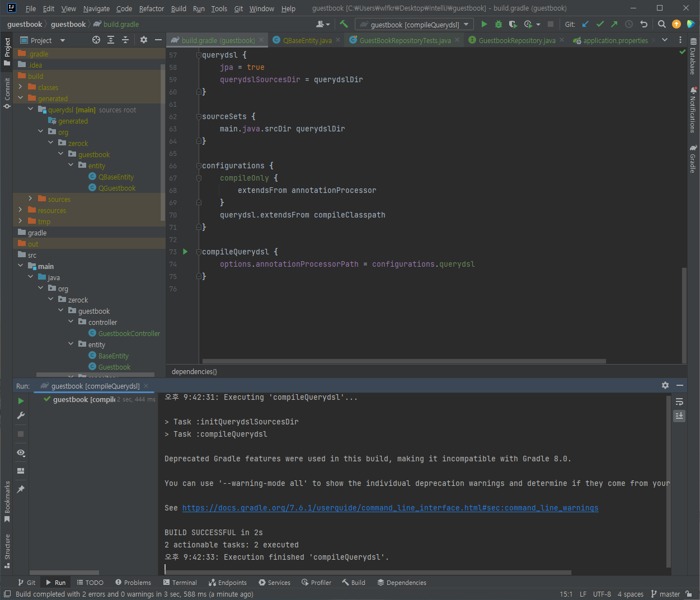This screenshot has width=700, height=600.
Task: Pin the Run tab
Action: [21, 489]
